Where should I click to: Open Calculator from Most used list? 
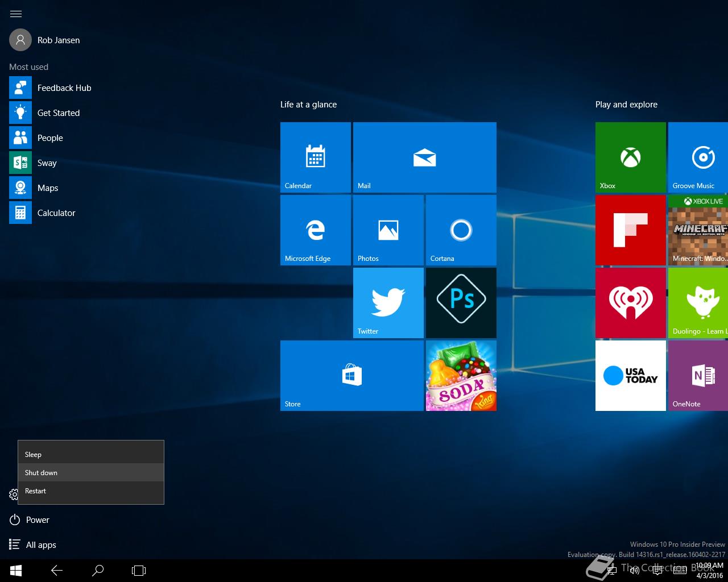coord(42,213)
